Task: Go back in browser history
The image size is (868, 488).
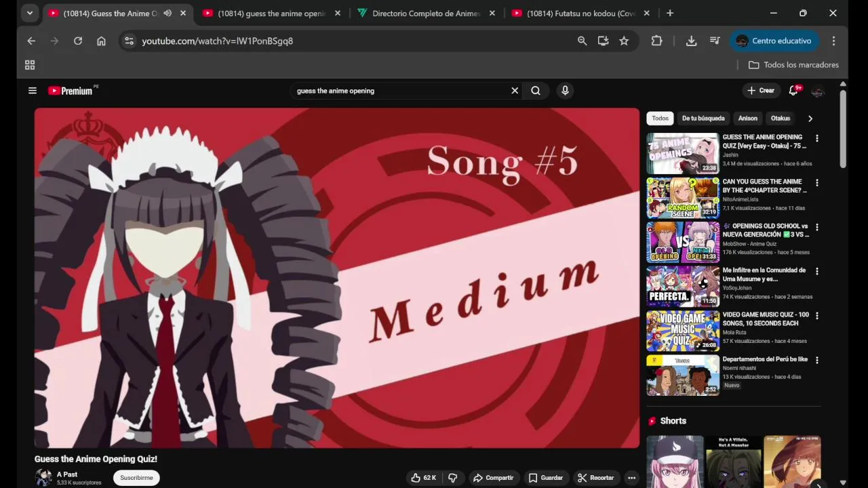Action: pyautogui.click(x=31, y=41)
